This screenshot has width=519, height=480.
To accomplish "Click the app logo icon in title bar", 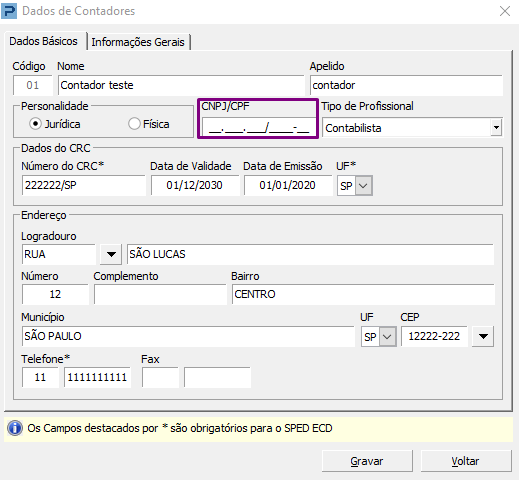I will pos(9,11).
